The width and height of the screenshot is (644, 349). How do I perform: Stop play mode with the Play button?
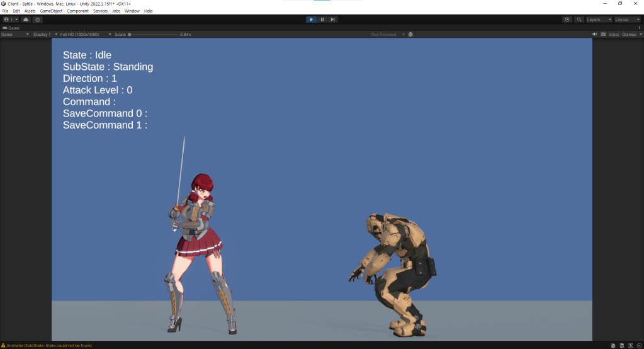[311, 20]
